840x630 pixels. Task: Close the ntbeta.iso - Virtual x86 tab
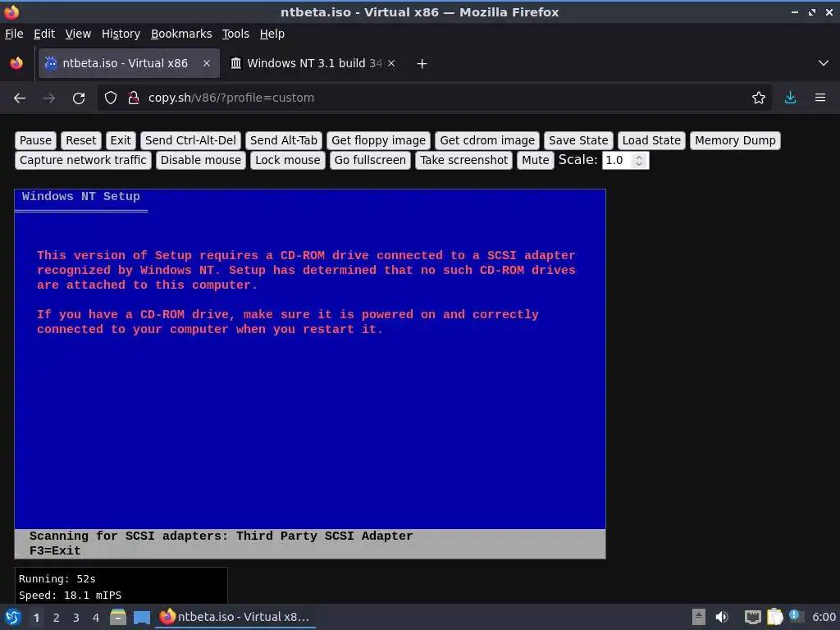point(207,63)
